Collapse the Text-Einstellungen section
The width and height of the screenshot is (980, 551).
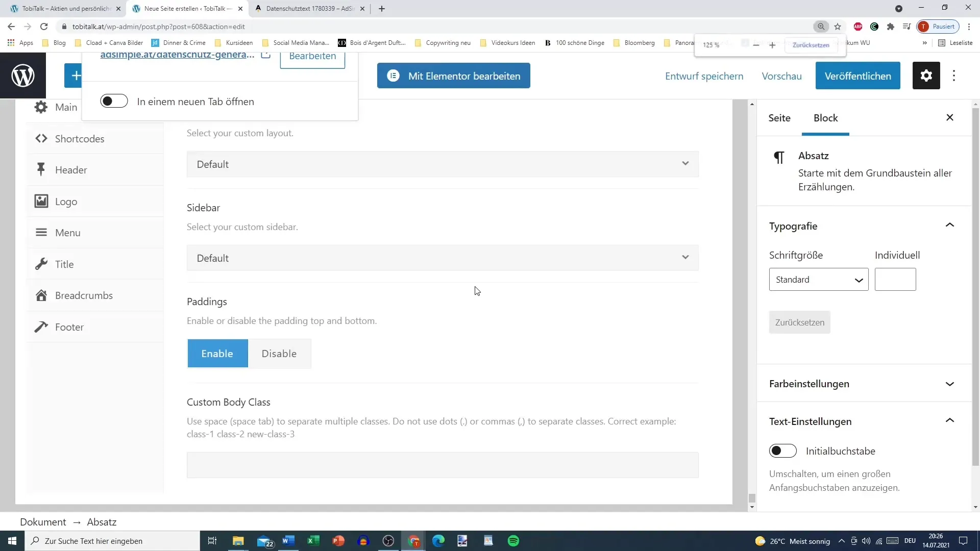pyautogui.click(x=950, y=421)
